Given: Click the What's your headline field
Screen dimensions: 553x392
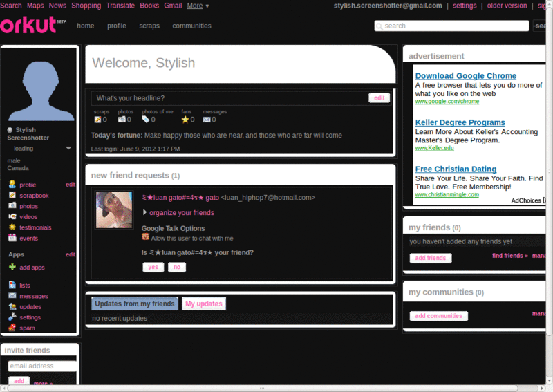Looking at the screenshot, I should click(x=229, y=98).
